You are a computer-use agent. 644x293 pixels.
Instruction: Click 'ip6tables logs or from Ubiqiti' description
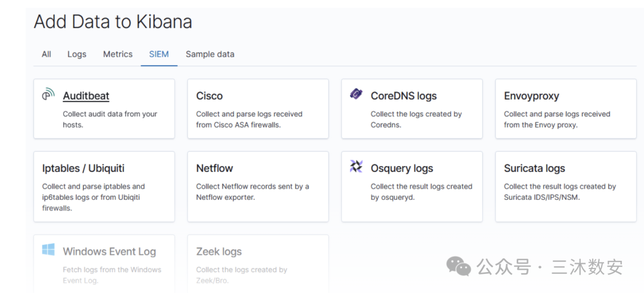(x=91, y=198)
